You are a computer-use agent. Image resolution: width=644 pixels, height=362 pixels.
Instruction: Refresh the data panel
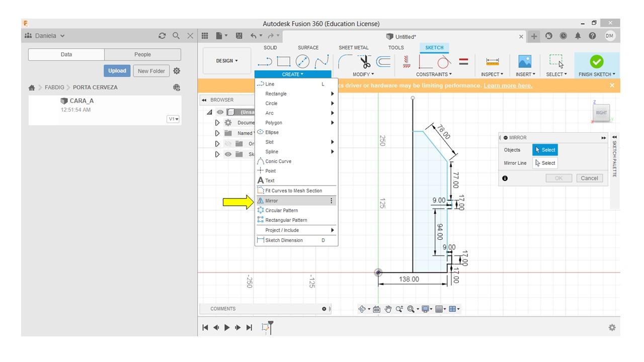[x=162, y=36]
